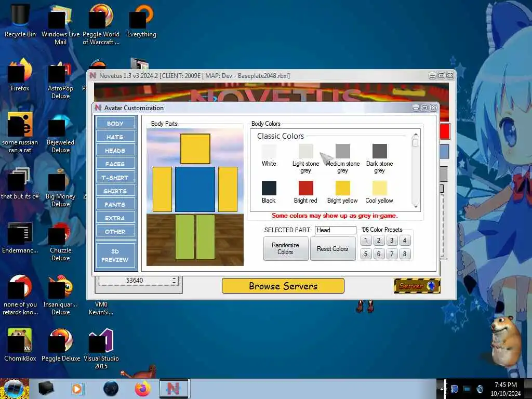Pick the Cool yellow swatch

380,188
